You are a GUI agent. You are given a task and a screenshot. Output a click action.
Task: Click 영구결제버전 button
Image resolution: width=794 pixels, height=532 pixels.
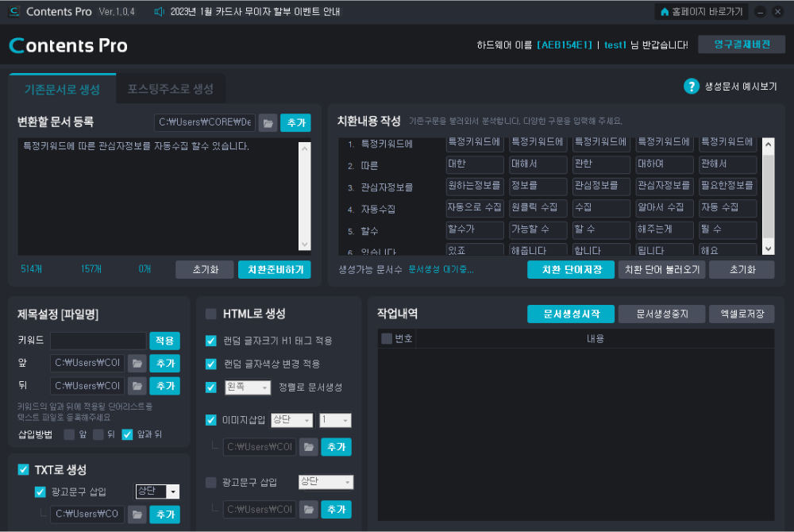point(742,44)
